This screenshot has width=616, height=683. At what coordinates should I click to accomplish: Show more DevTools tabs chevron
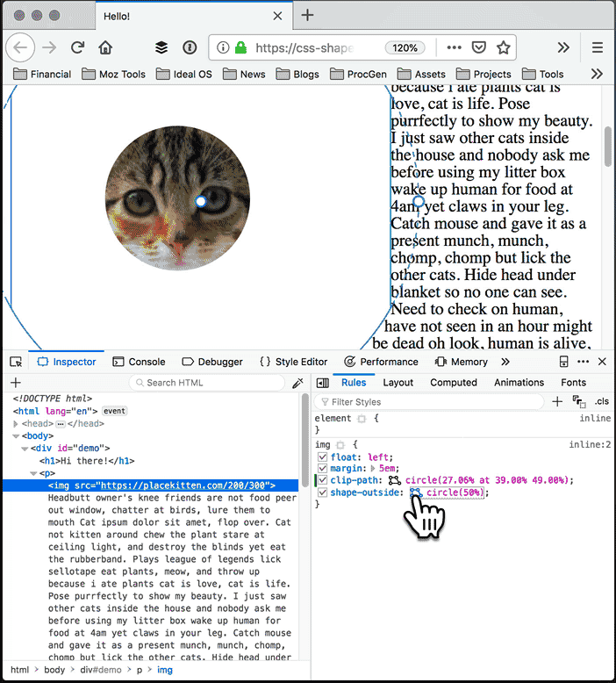click(x=505, y=362)
